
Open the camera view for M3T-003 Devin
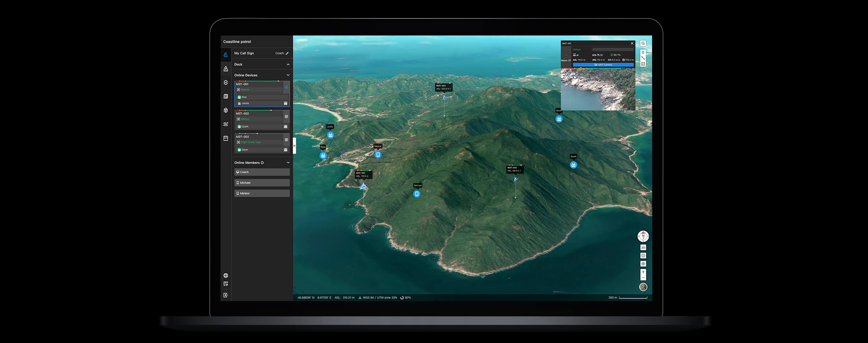click(x=286, y=149)
